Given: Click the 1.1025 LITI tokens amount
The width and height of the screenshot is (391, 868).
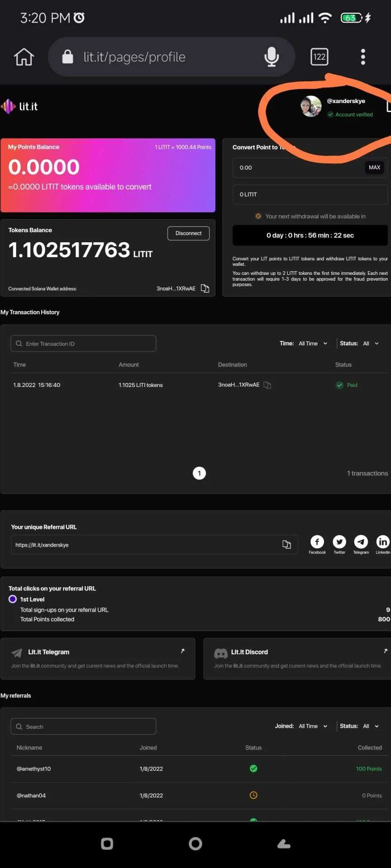Looking at the screenshot, I should pyautogui.click(x=141, y=385).
